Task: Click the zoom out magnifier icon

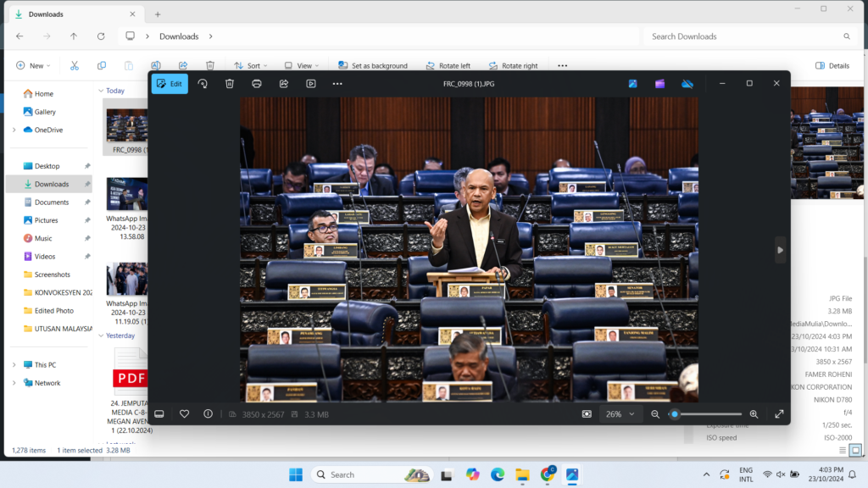Action: [x=655, y=414]
